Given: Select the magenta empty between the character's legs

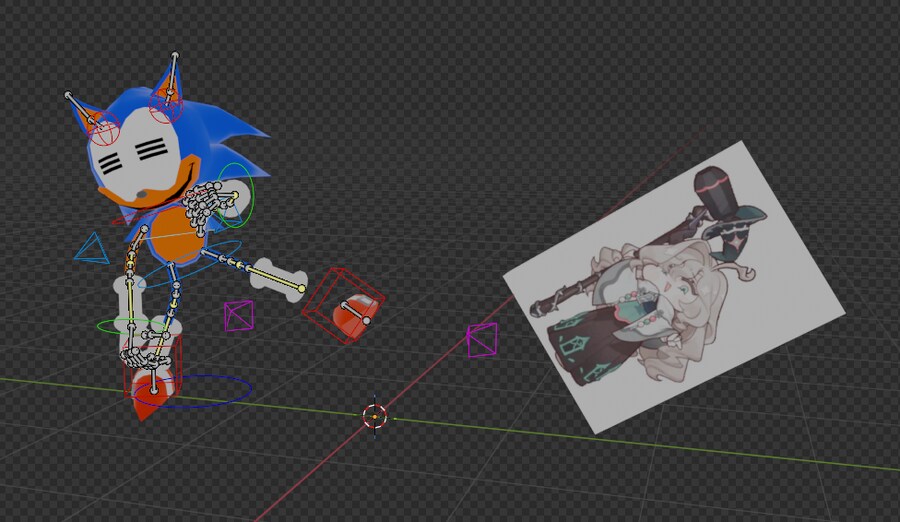Looking at the screenshot, I should [x=239, y=316].
